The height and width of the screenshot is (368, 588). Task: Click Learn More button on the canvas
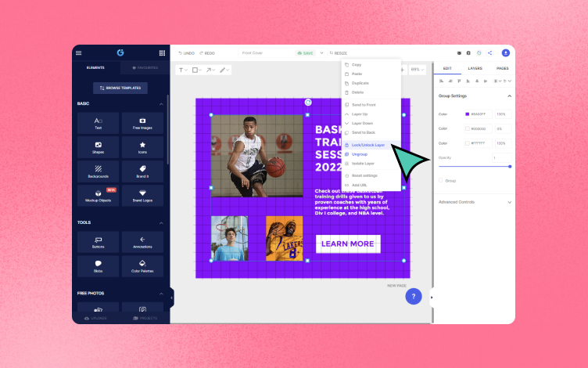tap(348, 244)
